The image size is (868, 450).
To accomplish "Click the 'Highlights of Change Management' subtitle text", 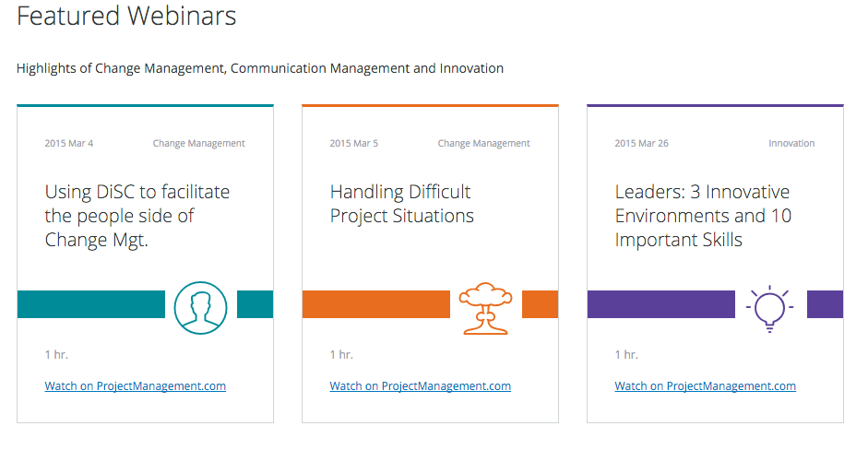I will tap(260, 68).
